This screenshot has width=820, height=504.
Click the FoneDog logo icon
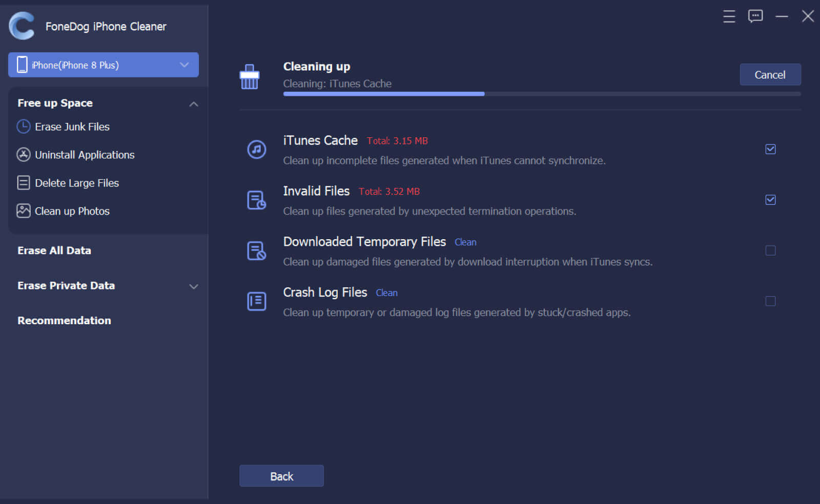[x=22, y=26]
